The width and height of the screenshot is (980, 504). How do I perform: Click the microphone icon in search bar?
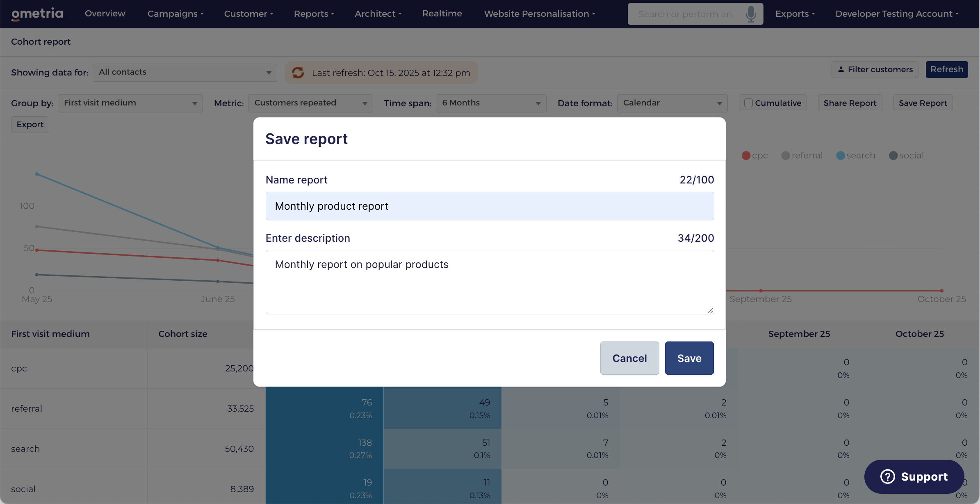751,14
